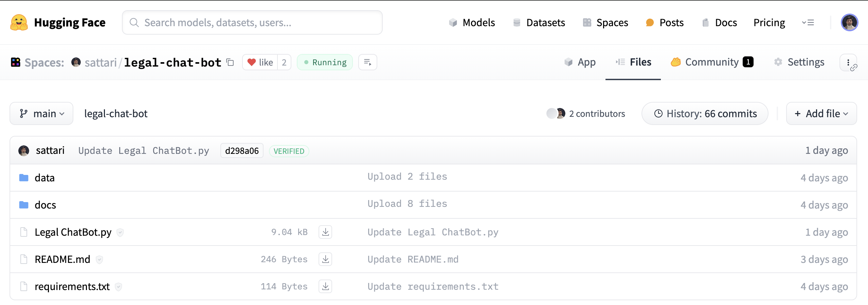868x305 pixels.
Task: Click the security shield beside README.md
Action: 99,259
